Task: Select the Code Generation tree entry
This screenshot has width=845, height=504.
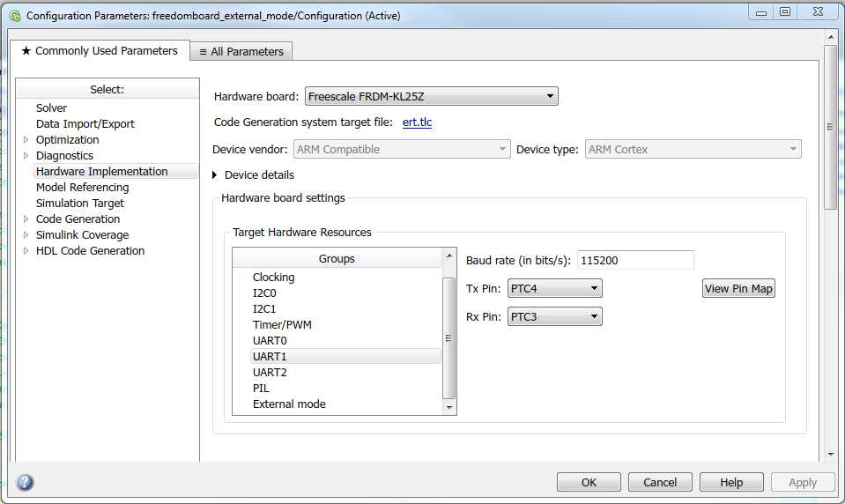Action: click(78, 219)
